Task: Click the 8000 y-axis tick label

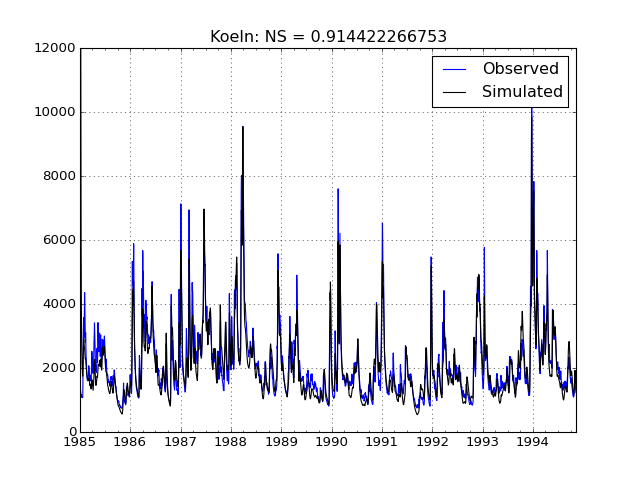Action: [x=57, y=176]
